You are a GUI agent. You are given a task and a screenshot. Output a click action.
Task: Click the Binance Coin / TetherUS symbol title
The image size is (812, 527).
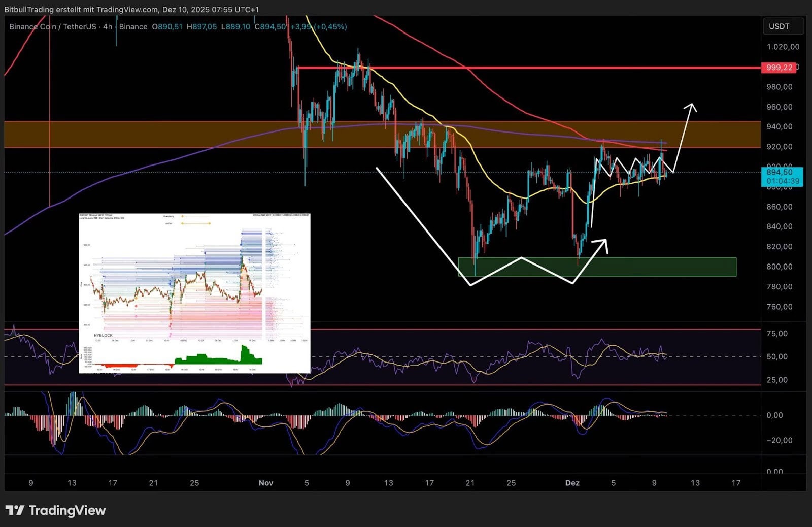53,27
